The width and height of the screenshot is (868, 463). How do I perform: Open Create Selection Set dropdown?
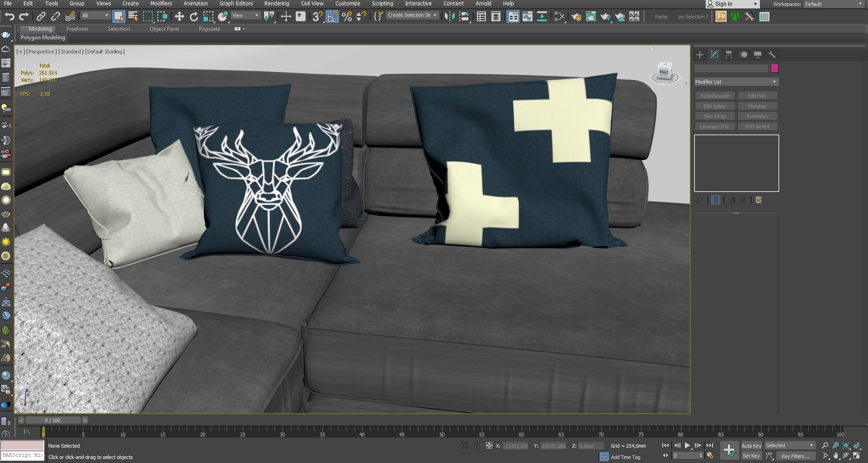click(412, 15)
